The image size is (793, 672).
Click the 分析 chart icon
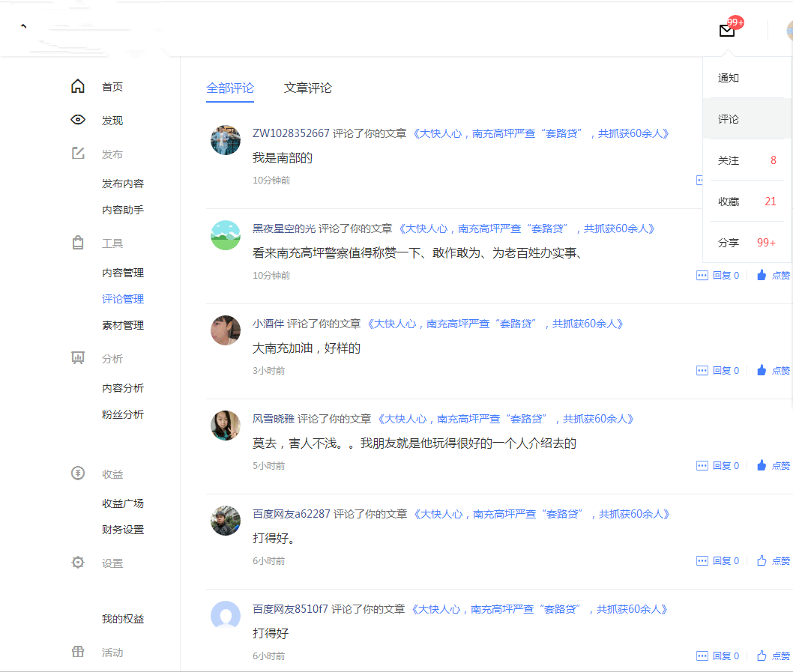(x=78, y=358)
